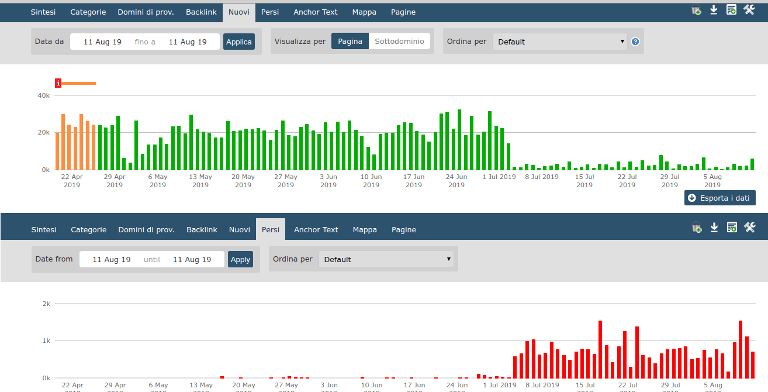The height and width of the screenshot is (392, 768).
Task: Open Mappa tab in Nuovi view bar
Action: pyautogui.click(x=364, y=12)
